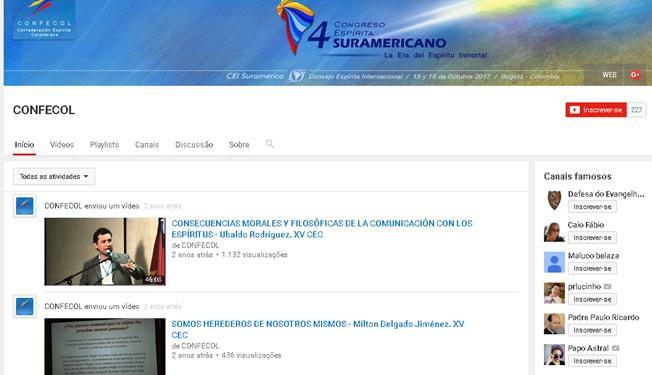652x375 pixels.
Task: Select the Sobre tab
Action: tap(239, 145)
